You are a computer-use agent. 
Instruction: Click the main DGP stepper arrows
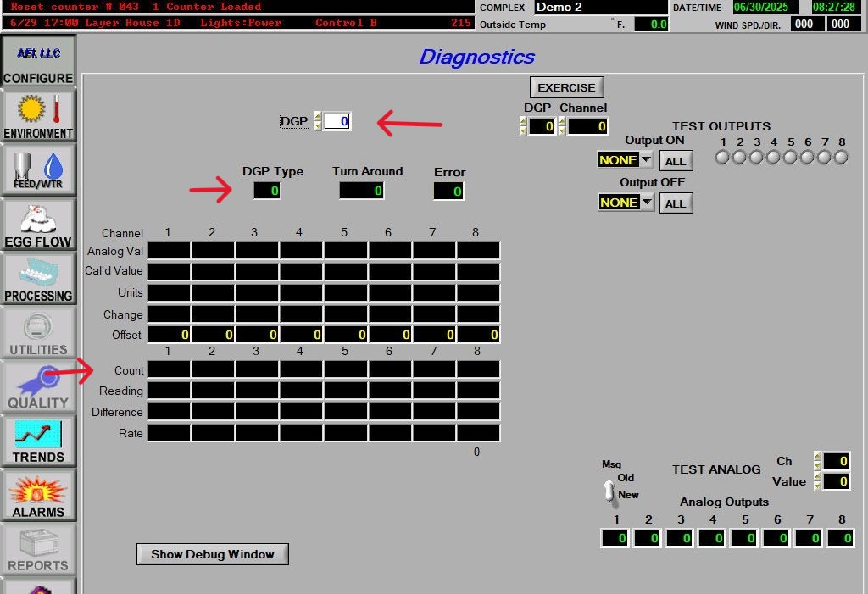click(x=318, y=121)
